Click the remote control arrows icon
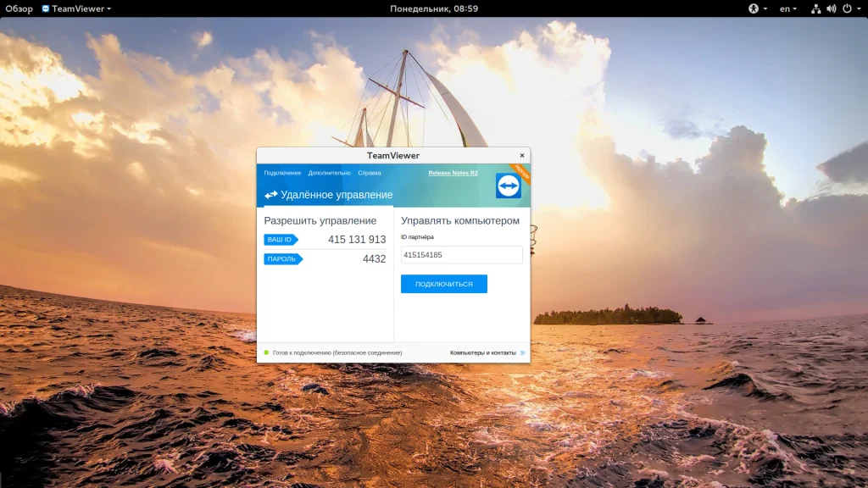 click(x=270, y=195)
